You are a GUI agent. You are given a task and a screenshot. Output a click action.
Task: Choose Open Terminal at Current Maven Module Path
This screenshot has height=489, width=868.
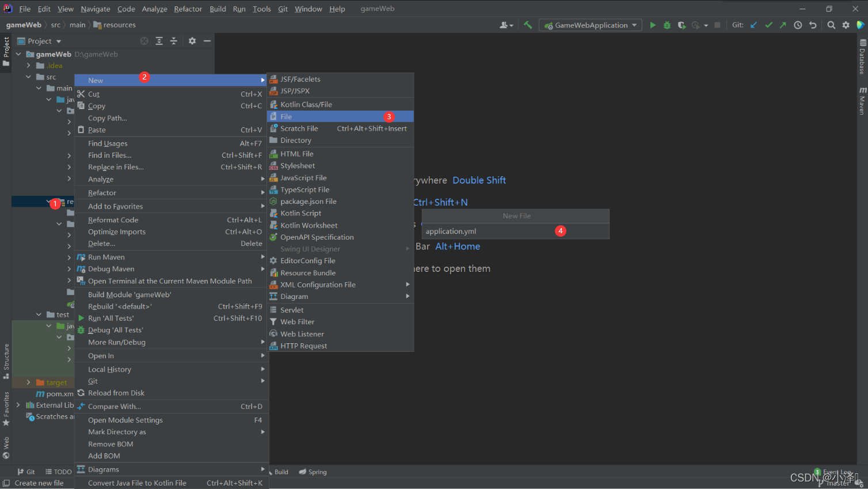tap(171, 281)
